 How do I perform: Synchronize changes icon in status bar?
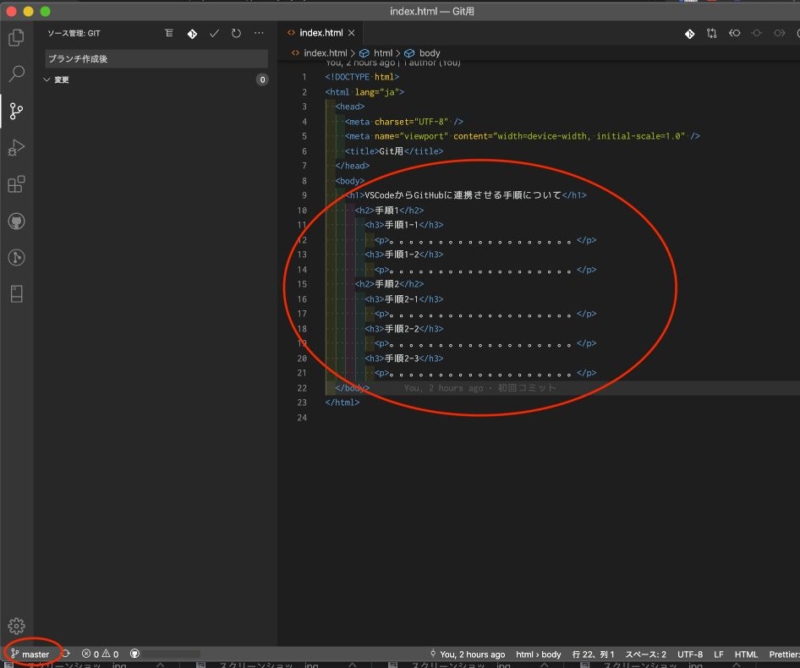pos(66,654)
